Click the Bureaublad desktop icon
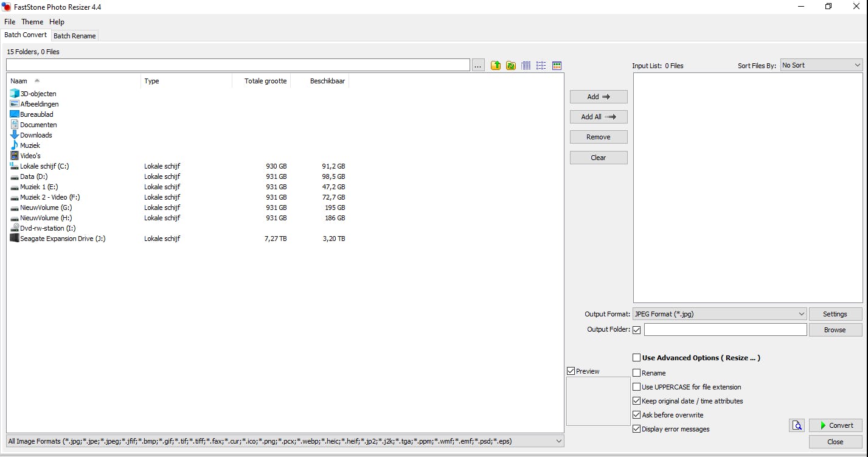Screen dimensions: 868x457 tap(15, 114)
